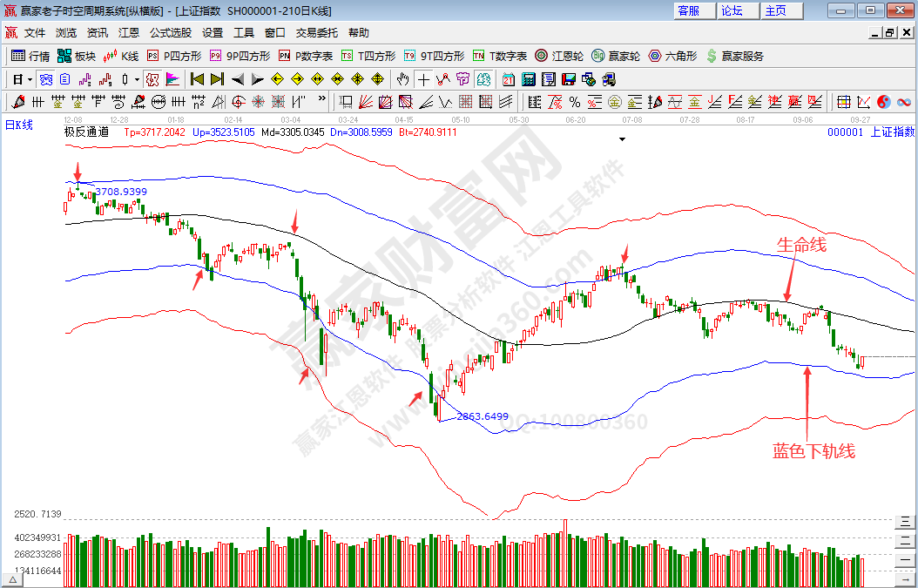Image resolution: width=918 pixels, height=588 pixels.
Task: Open the 交易委托 menu
Action: [x=317, y=33]
